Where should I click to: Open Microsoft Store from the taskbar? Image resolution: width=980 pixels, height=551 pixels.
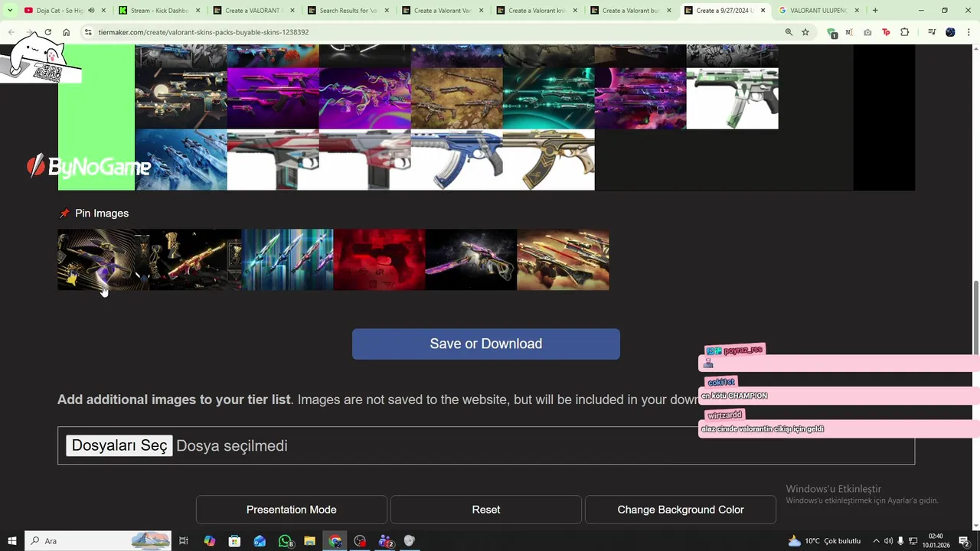point(234,541)
